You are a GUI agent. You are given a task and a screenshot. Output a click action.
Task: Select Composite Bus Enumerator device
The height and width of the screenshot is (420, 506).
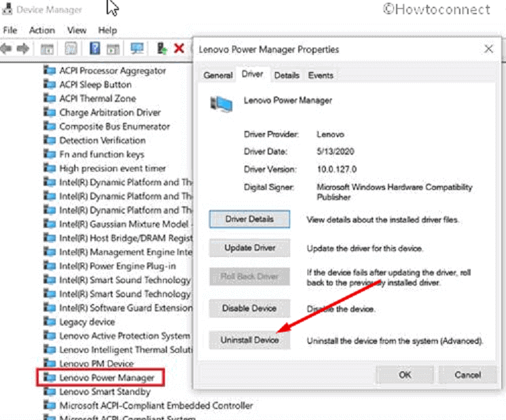tap(114, 126)
